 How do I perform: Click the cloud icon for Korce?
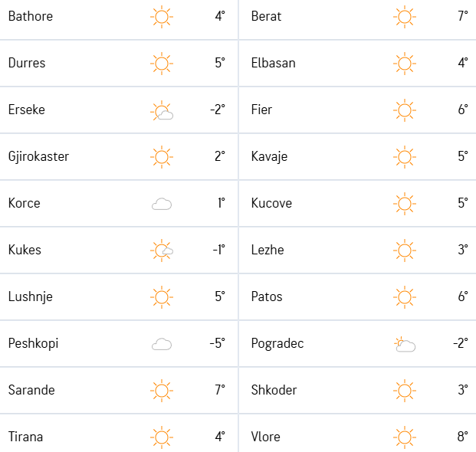click(162, 204)
